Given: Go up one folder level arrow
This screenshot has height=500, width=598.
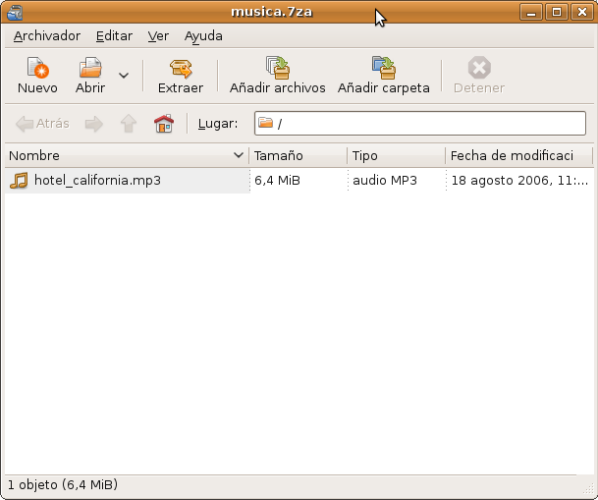Looking at the screenshot, I should pos(129,124).
